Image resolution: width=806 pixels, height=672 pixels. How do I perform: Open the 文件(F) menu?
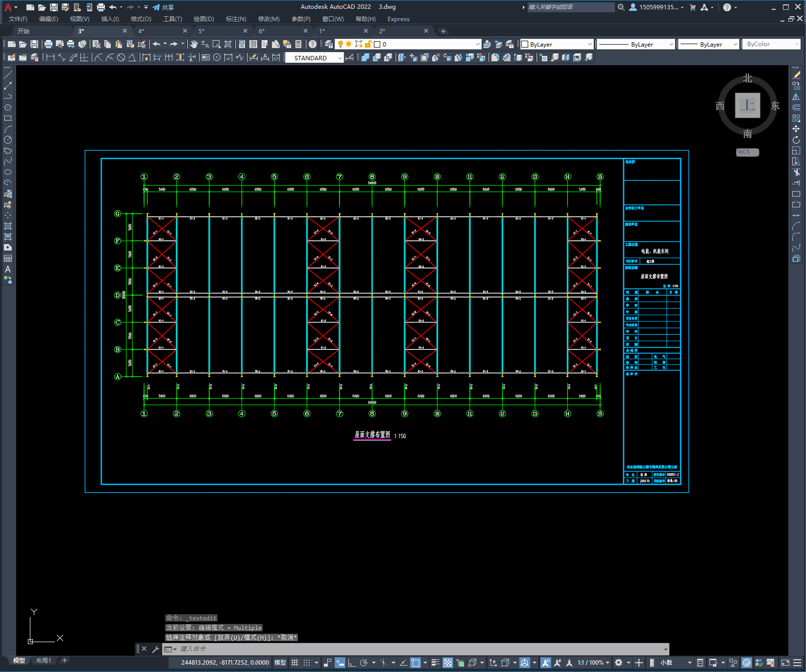[x=18, y=19]
